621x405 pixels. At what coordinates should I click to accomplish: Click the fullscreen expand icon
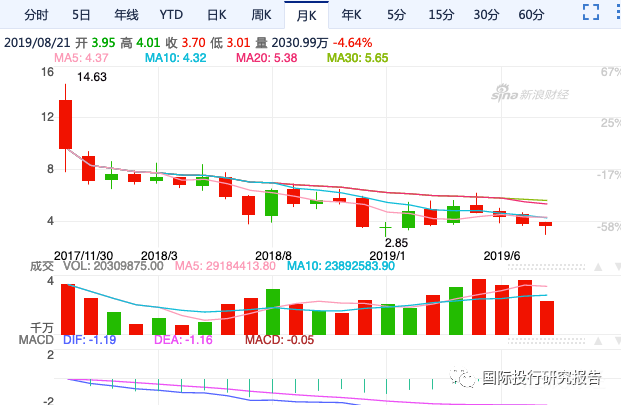[x=590, y=14]
